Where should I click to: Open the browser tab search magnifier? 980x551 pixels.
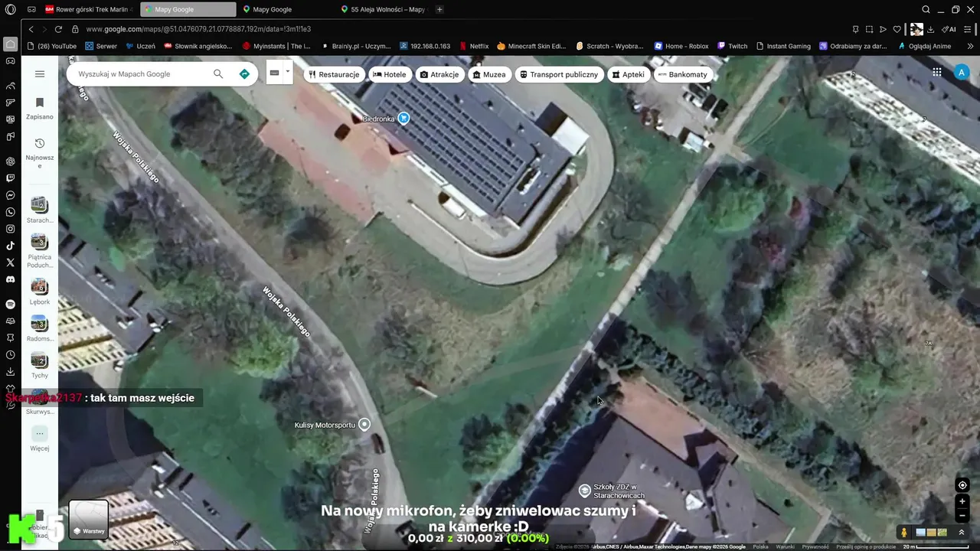coord(926,9)
